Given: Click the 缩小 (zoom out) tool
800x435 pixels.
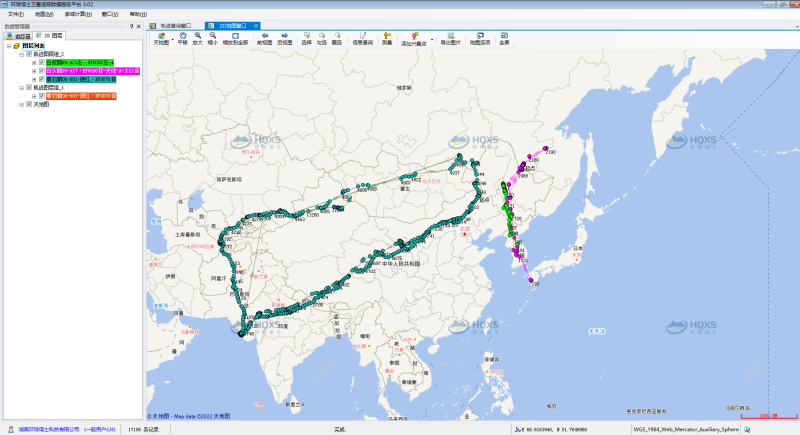Looking at the screenshot, I should click(213, 39).
